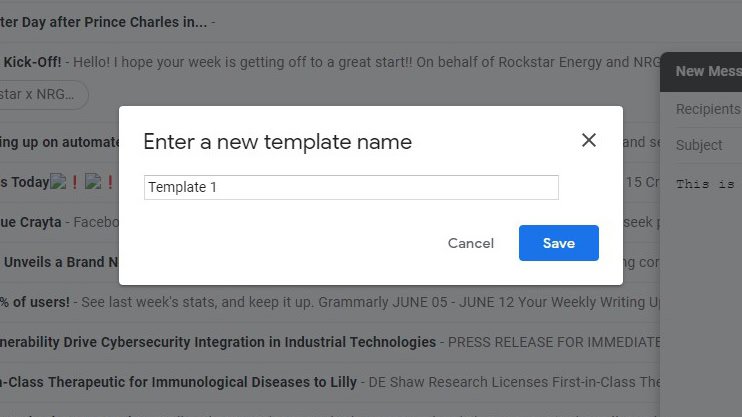This screenshot has width=742, height=417.
Task: Click the New Message window header
Action: [705, 71]
